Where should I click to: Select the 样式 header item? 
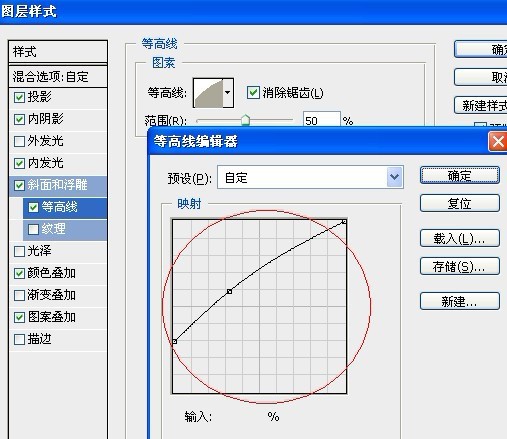coord(58,52)
